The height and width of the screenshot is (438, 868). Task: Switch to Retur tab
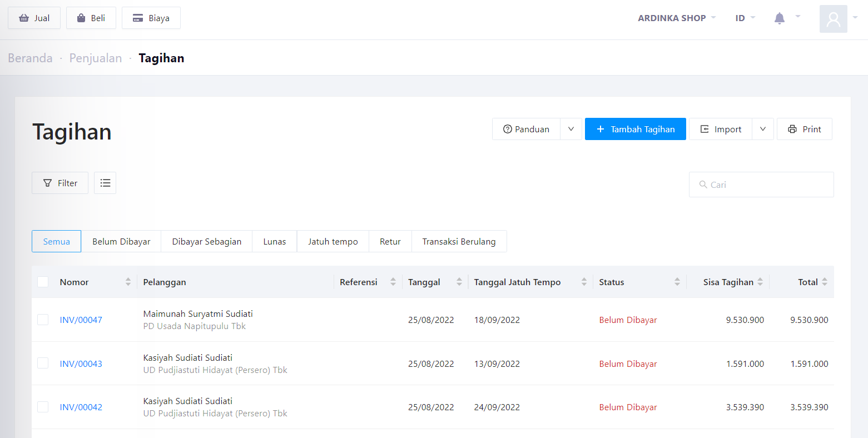(390, 241)
